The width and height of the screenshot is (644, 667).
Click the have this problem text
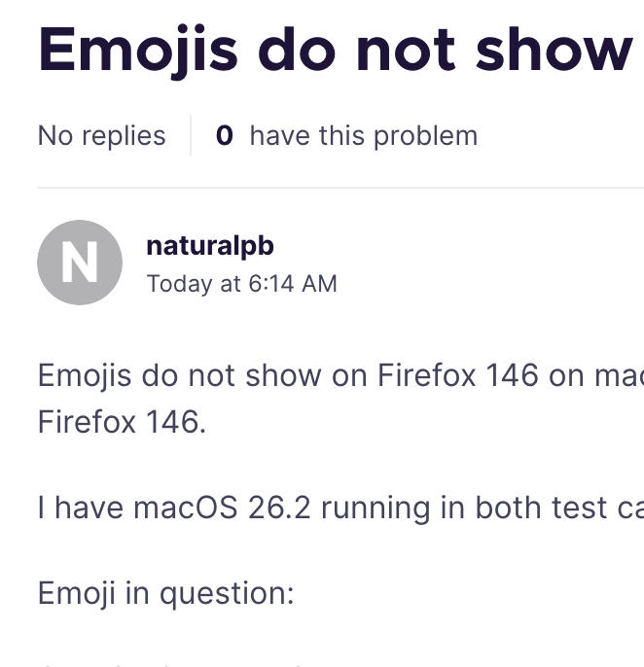pyautogui.click(x=363, y=135)
